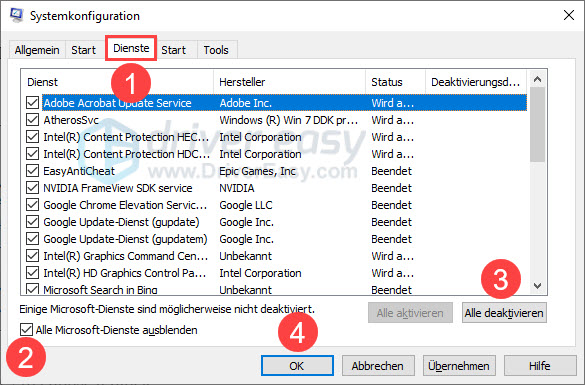Toggle Google Update-Dienst (gupdatem) checkbox
The height and width of the screenshot is (385, 585).
pyautogui.click(x=32, y=239)
